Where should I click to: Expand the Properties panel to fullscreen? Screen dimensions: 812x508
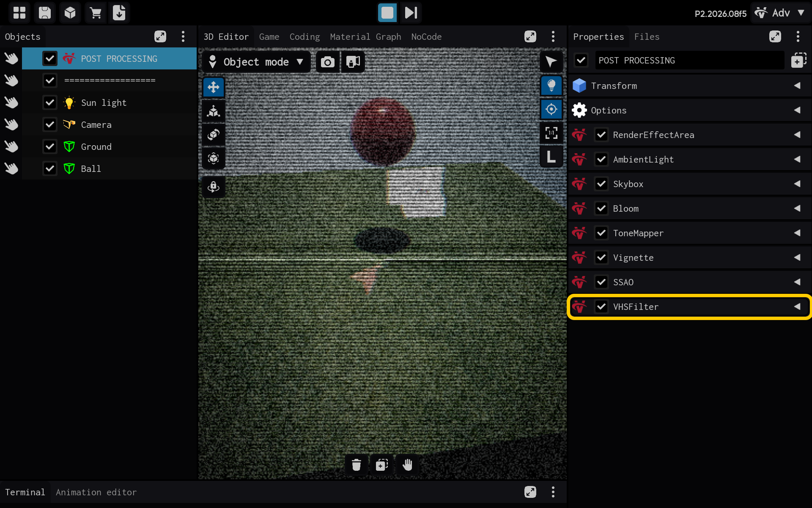tap(775, 36)
